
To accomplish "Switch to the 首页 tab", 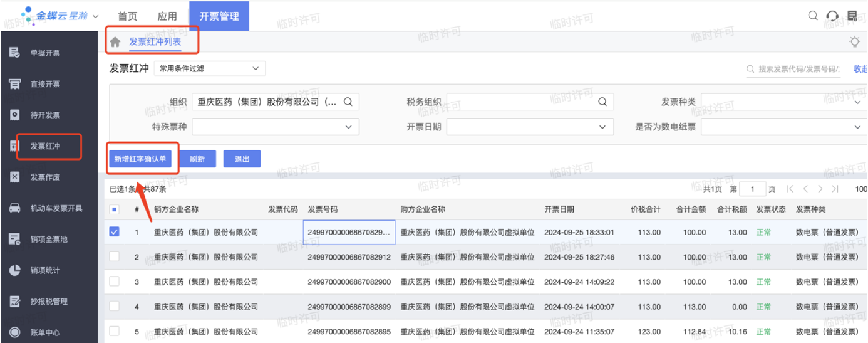I will pos(128,16).
